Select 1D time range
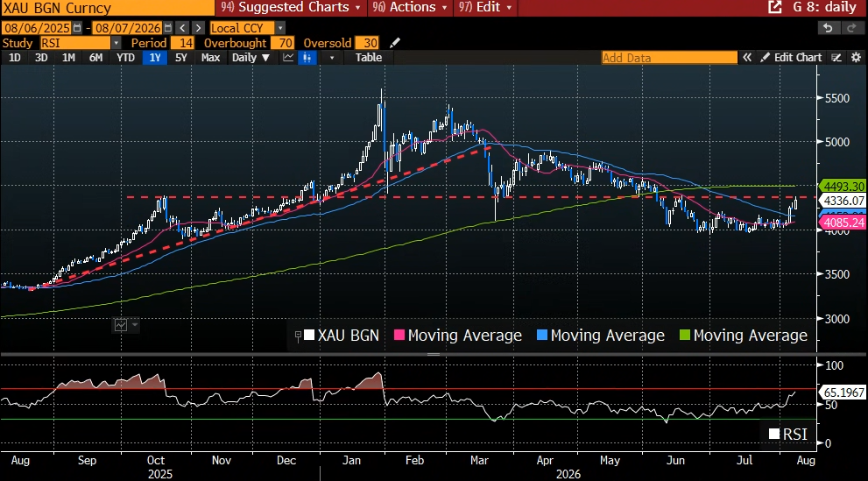Viewport: 868px width, 481px height. click(x=14, y=58)
